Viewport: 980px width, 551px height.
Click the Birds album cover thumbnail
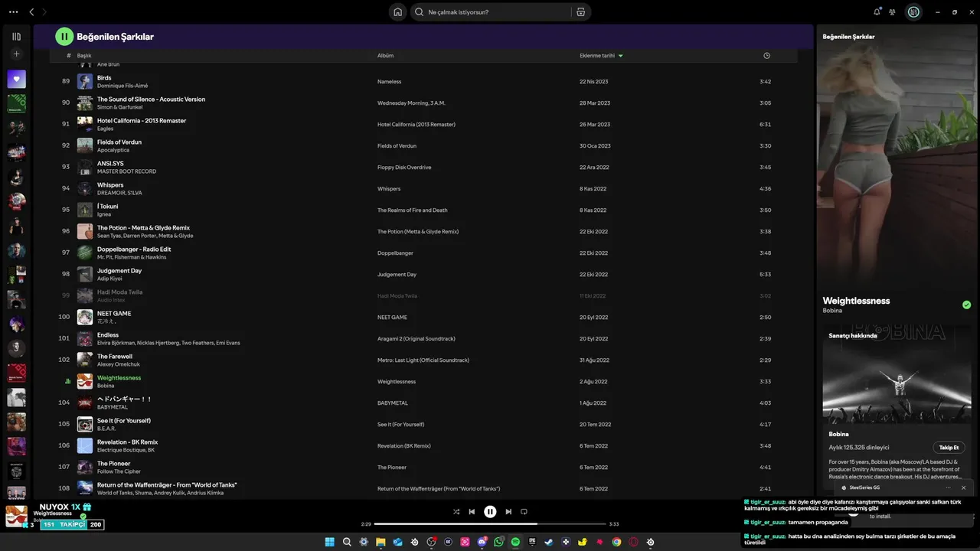(84, 81)
